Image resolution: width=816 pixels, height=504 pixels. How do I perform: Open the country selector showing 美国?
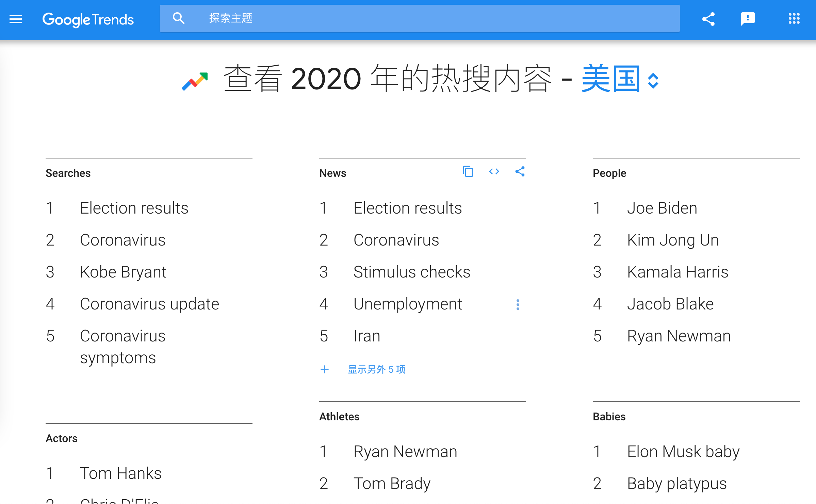click(x=611, y=79)
